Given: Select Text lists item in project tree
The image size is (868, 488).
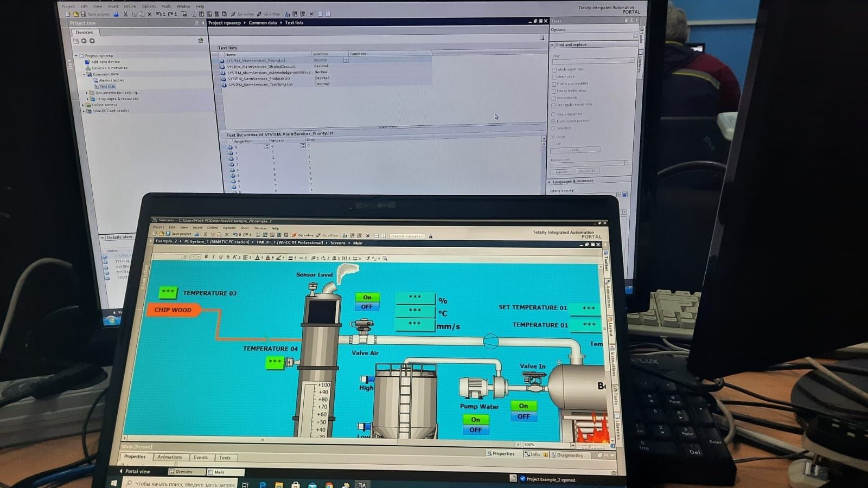Looking at the screenshot, I should [107, 87].
